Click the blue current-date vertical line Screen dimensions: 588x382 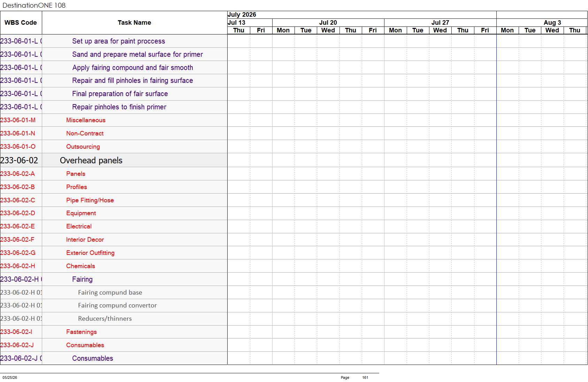(x=496, y=199)
